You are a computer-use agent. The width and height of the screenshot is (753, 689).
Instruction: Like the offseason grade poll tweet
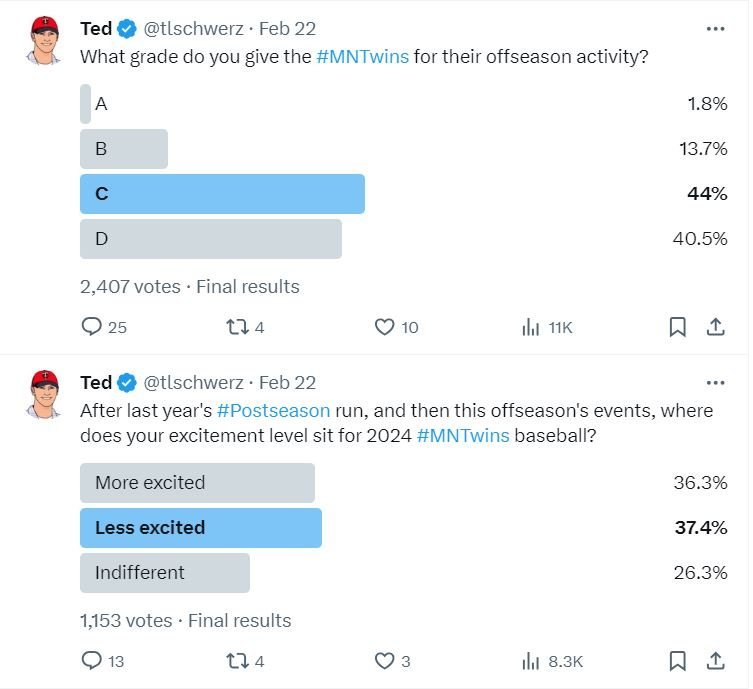[385, 327]
